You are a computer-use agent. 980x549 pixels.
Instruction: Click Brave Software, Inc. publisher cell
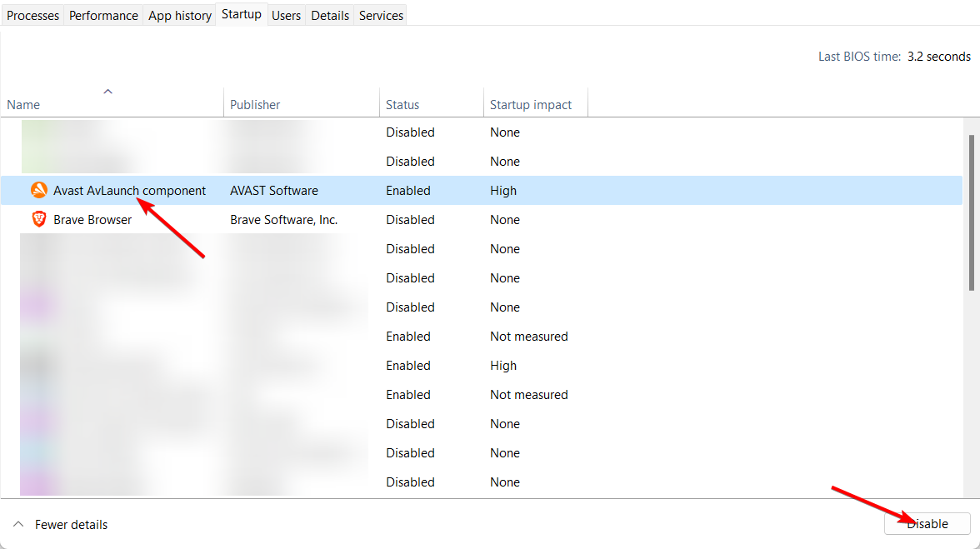(x=283, y=220)
